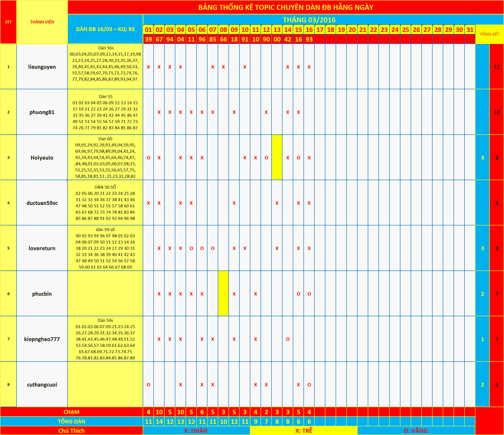Select lieunguyen's total '11'
The image size is (504, 435).
point(497,67)
